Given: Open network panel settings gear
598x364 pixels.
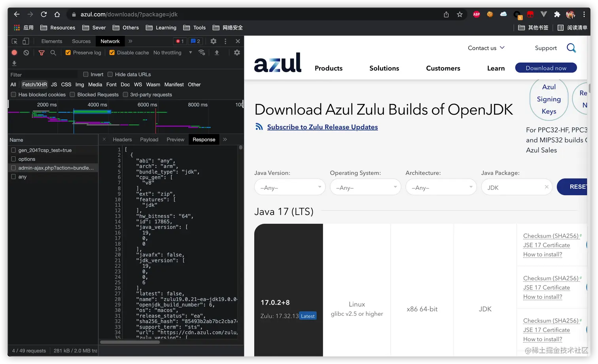Looking at the screenshot, I should [237, 53].
